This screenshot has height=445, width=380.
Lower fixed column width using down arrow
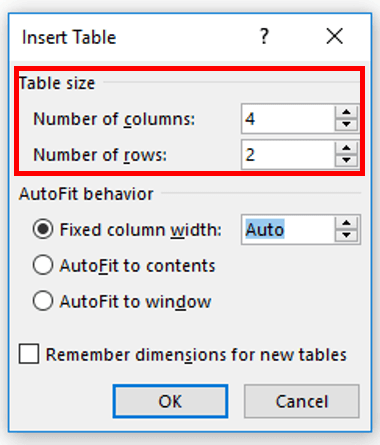346,236
